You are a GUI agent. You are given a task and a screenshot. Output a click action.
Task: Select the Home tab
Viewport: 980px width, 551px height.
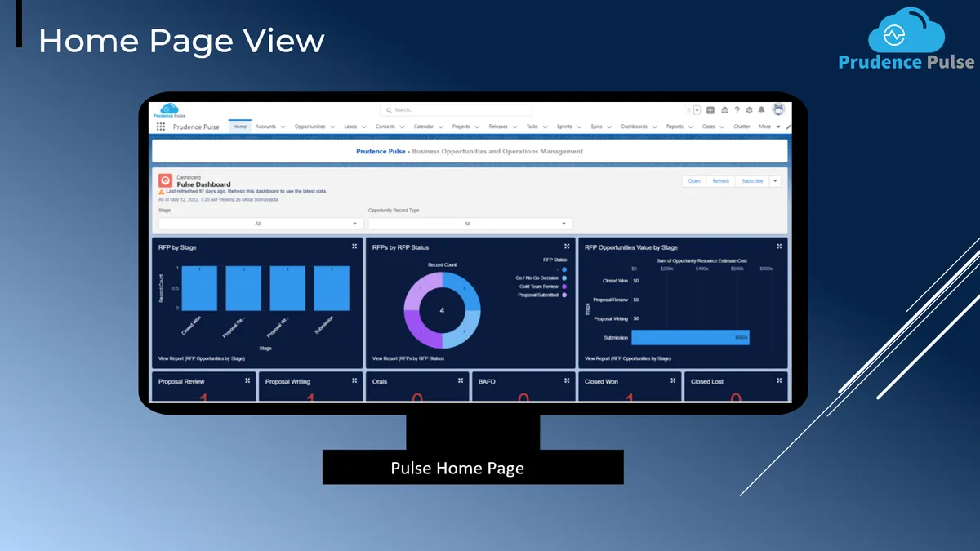[x=239, y=127]
